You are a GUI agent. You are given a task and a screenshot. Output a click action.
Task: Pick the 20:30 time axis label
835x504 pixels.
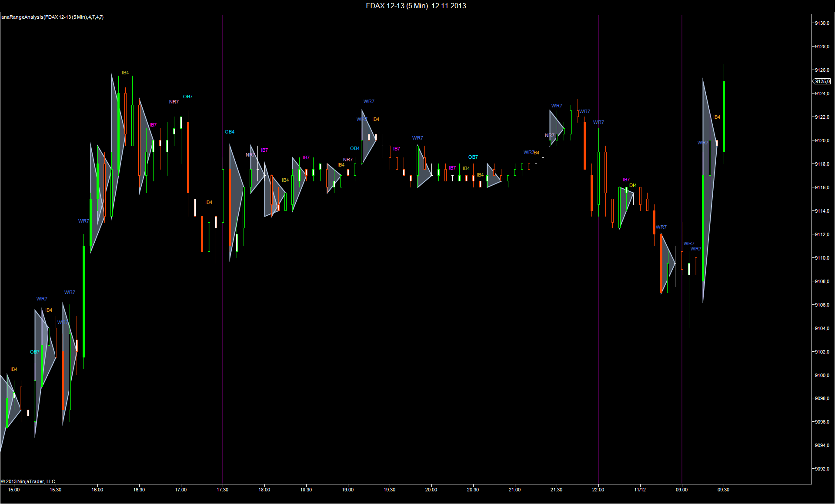(473, 490)
